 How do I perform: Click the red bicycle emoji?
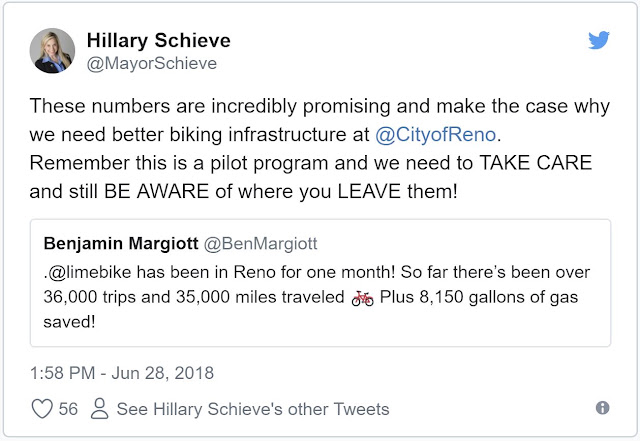[x=362, y=298]
